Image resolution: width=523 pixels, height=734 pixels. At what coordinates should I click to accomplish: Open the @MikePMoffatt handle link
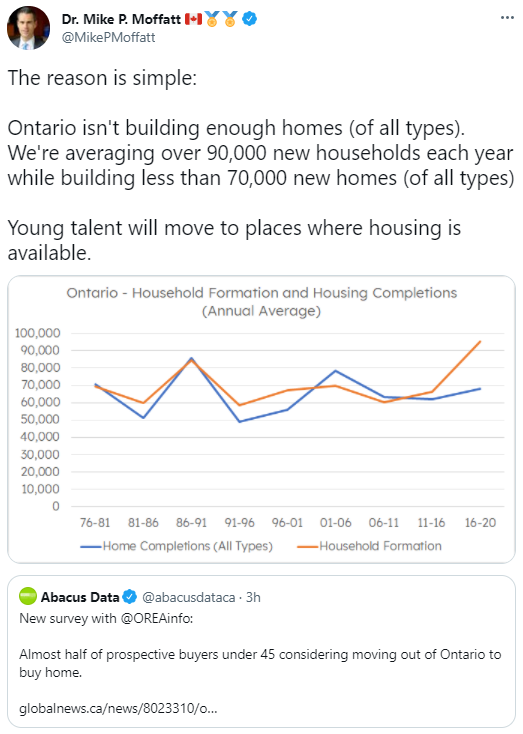[108, 37]
